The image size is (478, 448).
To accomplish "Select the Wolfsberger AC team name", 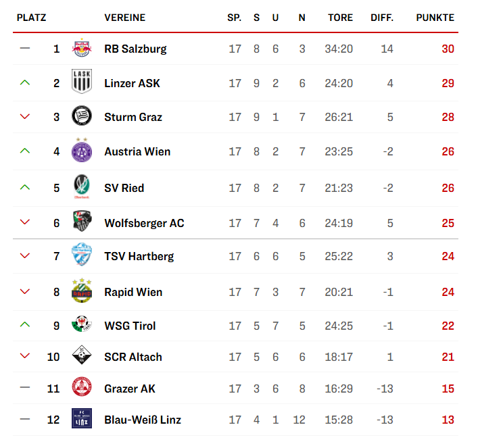I will pyautogui.click(x=144, y=223).
